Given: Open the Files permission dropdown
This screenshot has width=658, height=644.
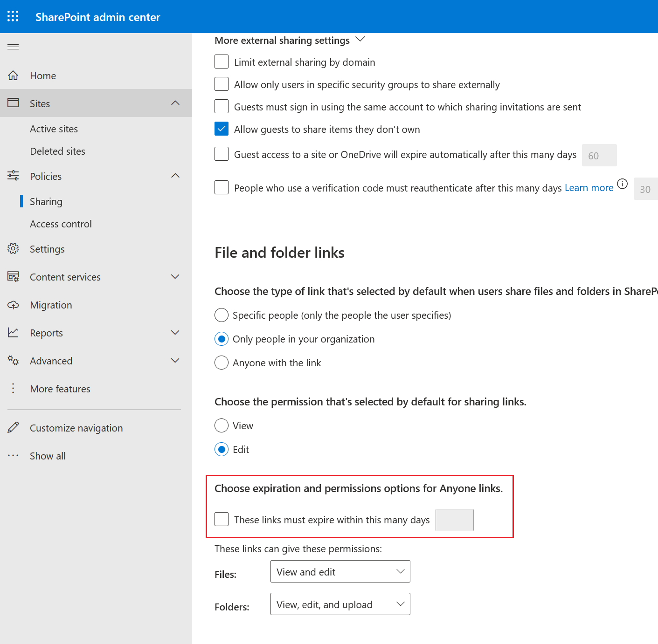Looking at the screenshot, I should tap(340, 571).
